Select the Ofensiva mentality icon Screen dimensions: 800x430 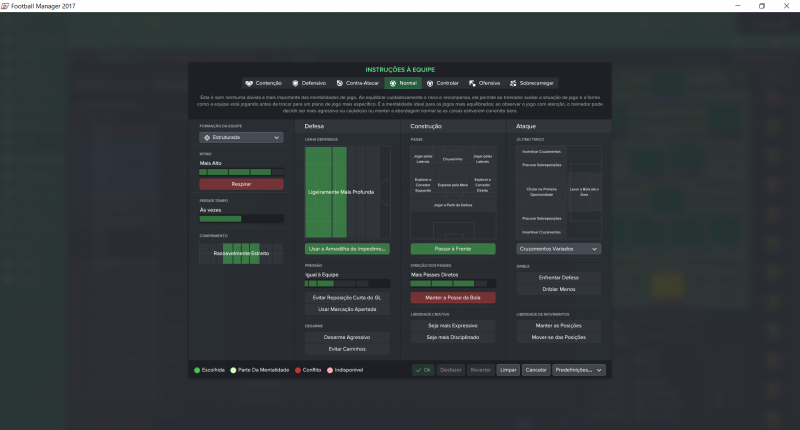pos(472,83)
